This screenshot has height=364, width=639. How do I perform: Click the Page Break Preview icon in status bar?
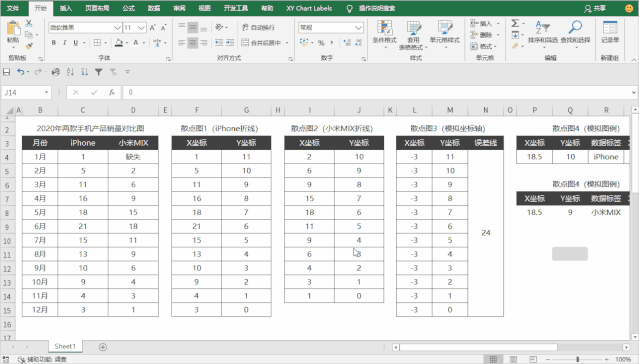tap(532, 359)
